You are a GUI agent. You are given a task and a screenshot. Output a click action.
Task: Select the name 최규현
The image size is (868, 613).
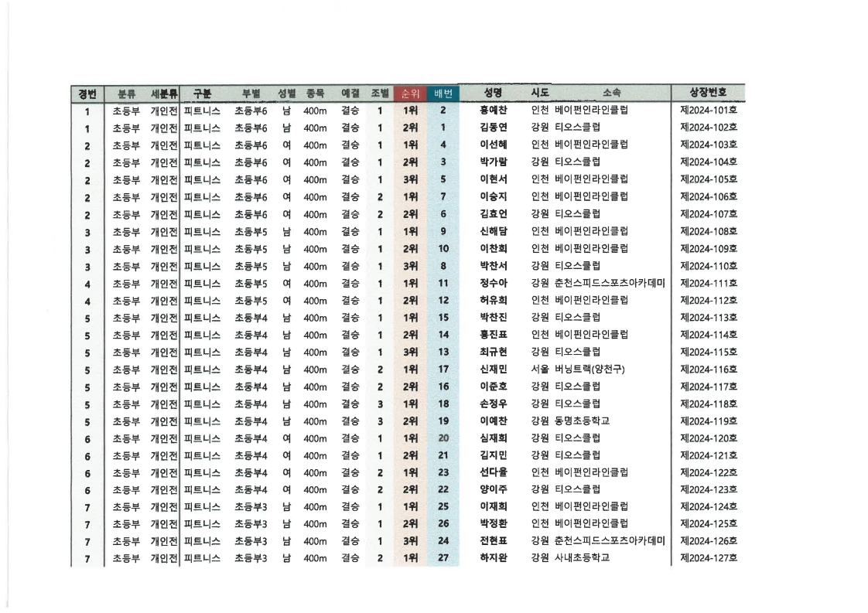click(x=494, y=351)
